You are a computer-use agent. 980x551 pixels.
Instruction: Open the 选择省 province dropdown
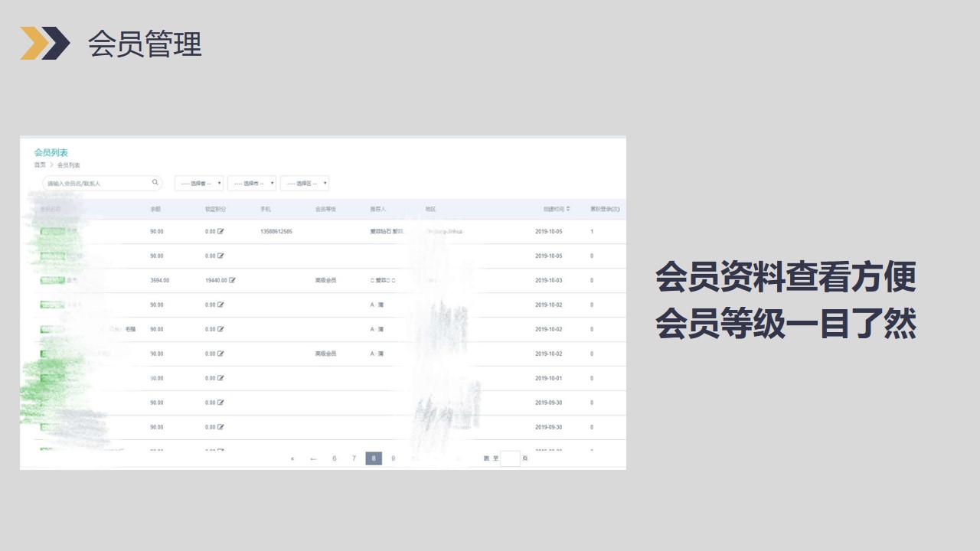coord(199,184)
